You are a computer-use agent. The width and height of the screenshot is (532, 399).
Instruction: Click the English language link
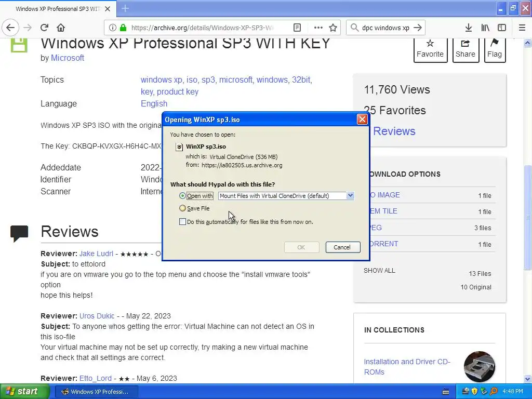(154, 103)
